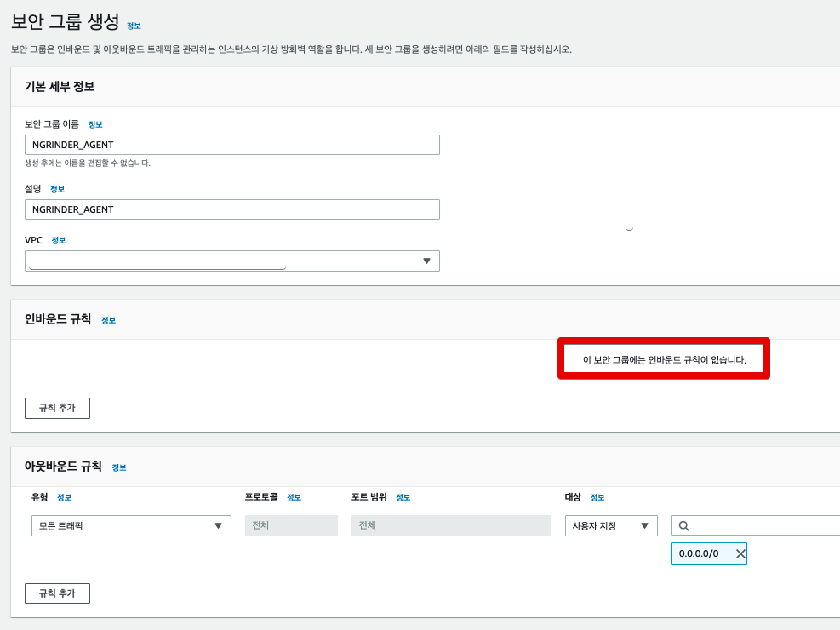Remove the 0.0.0.0/0 CIDR tag
Image resolution: width=840 pixels, height=630 pixels.
(x=740, y=554)
